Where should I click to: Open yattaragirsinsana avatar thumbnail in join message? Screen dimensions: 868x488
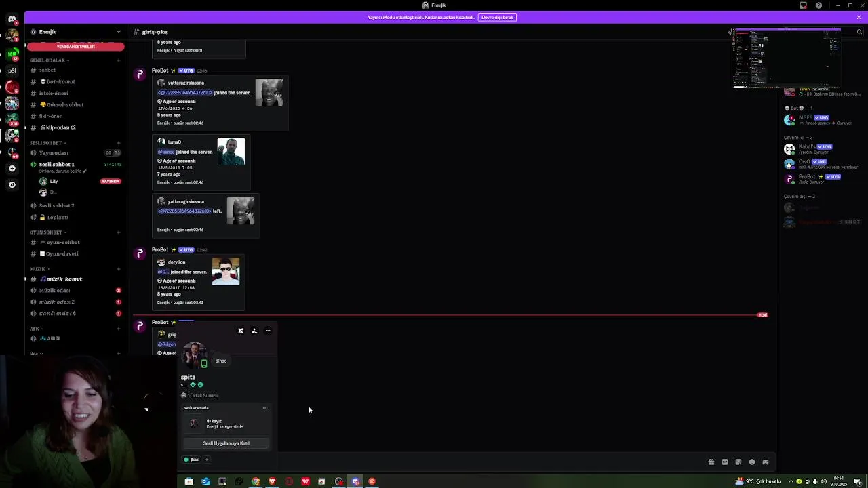point(269,92)
